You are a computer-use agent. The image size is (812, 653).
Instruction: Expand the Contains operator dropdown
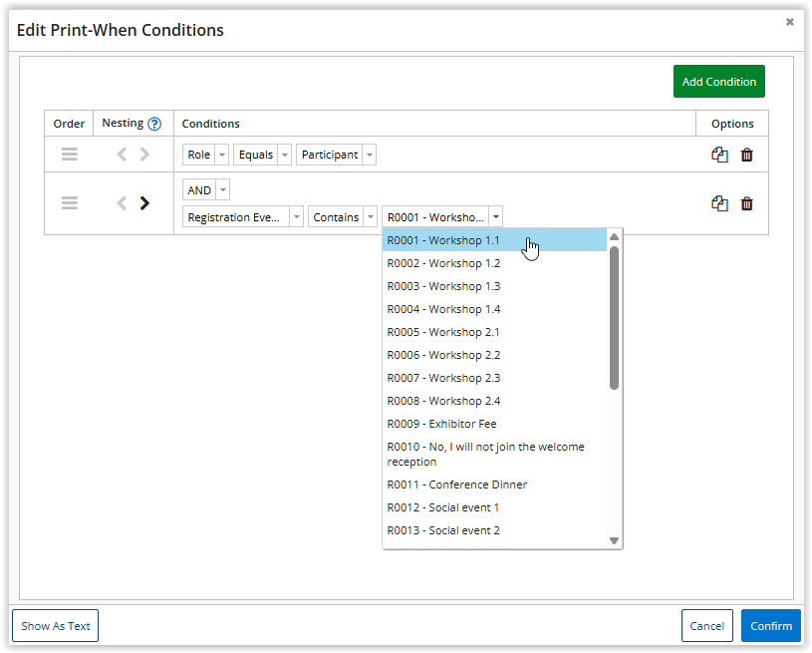[x=342, y=217]
